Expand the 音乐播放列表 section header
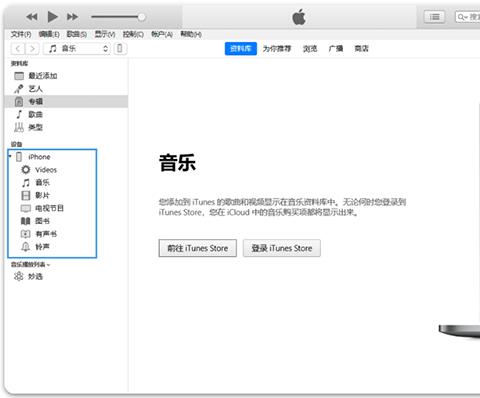480x398 pixels. point(30,264)
